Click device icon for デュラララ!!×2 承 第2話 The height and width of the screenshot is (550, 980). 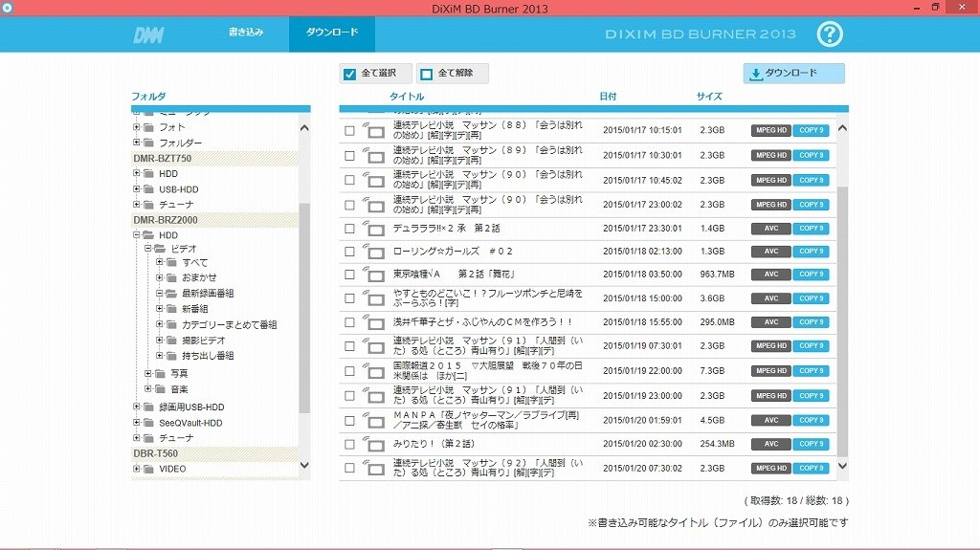373,229
